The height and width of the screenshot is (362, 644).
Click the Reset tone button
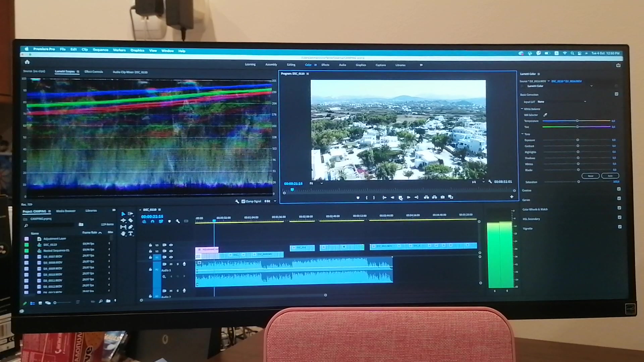click(591, 176)
